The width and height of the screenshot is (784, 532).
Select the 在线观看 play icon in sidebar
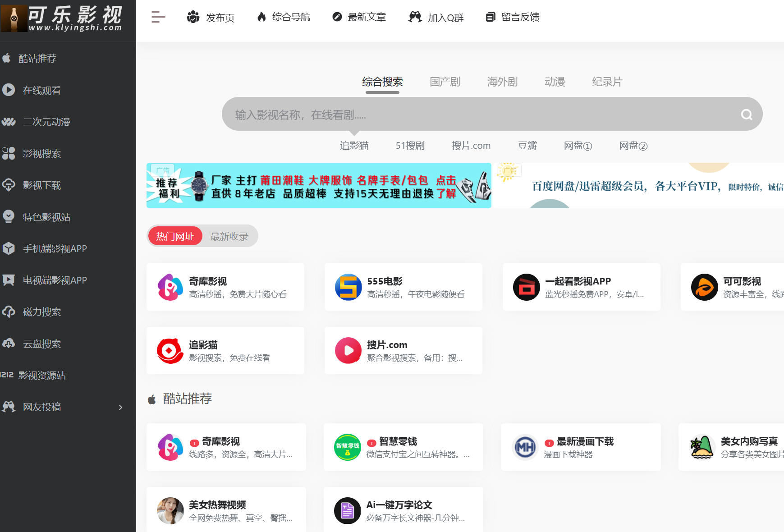9,90
